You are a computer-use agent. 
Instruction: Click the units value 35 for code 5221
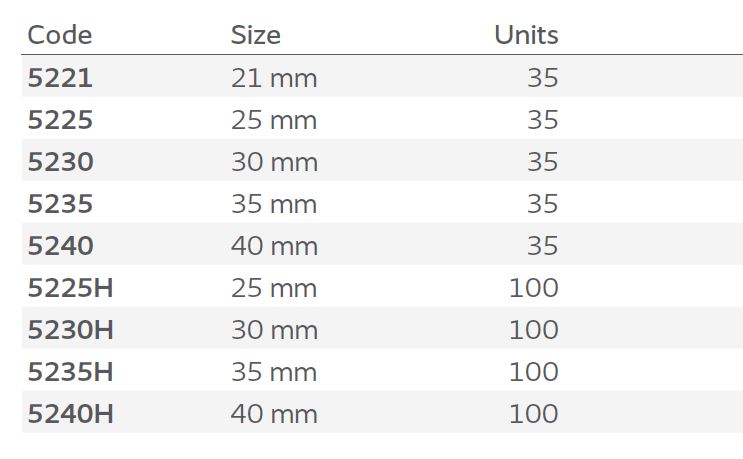tap(542, 78)
